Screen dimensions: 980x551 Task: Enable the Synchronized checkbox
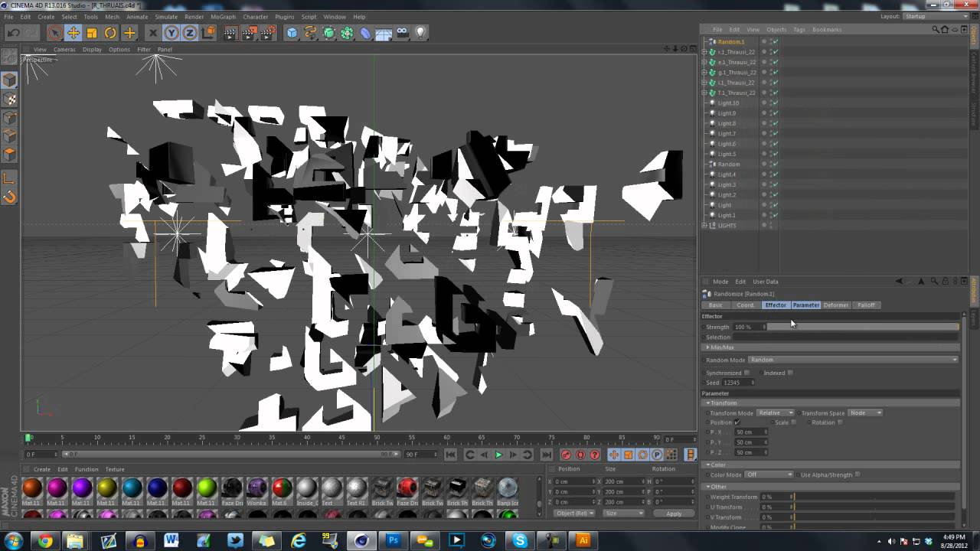tap(746, 373)
